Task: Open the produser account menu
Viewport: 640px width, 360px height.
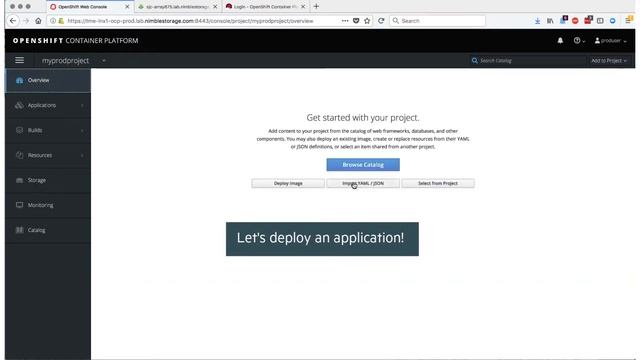Action: tap(611, 40)
